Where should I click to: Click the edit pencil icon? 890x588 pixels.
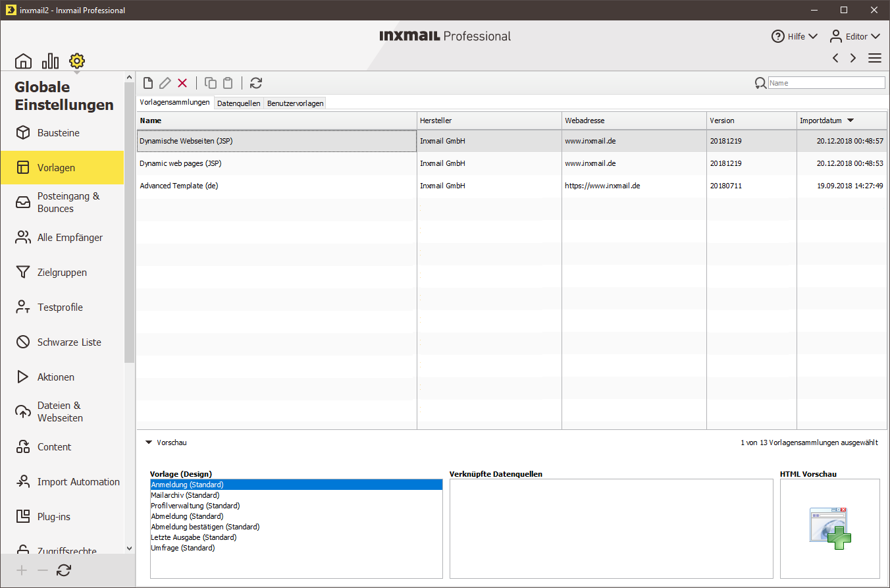165,83
